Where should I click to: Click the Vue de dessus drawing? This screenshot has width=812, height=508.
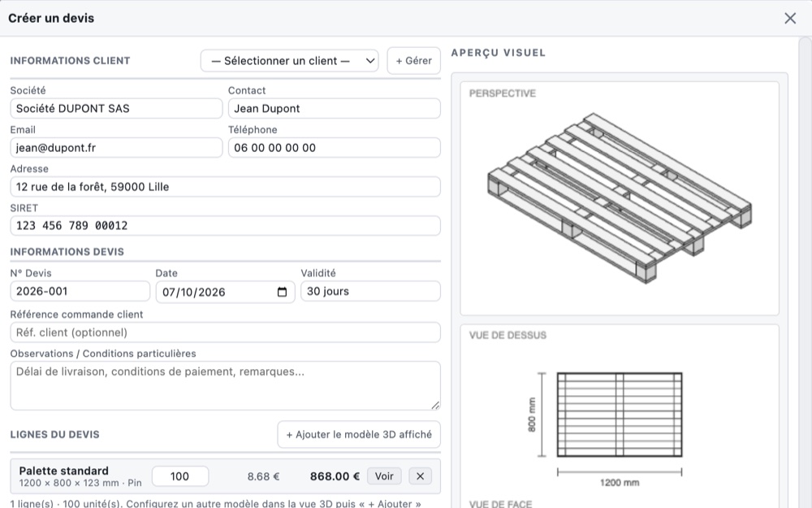pos(620,415)
